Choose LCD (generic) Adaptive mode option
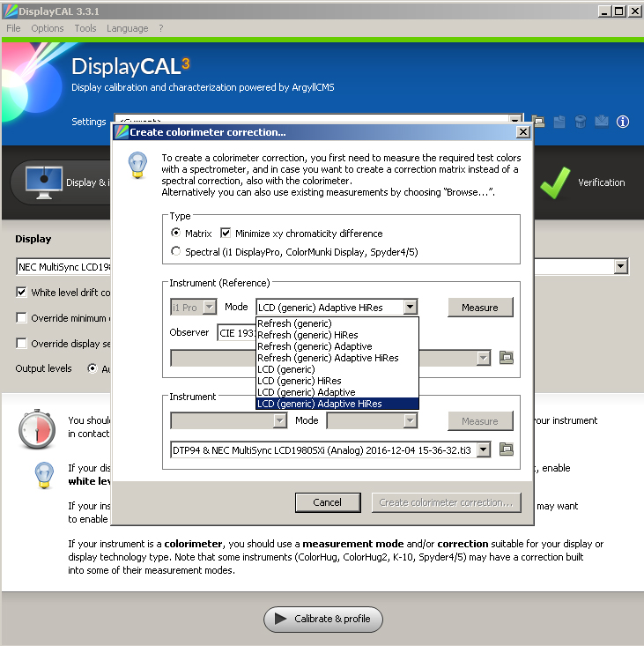The height and width of the screenshot is (646, 644). click(337, 392)
